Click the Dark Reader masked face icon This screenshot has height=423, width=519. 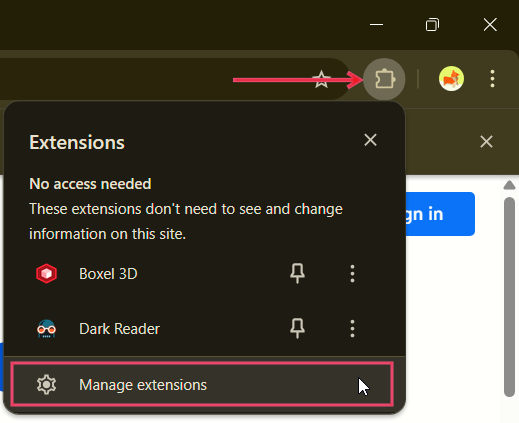46,329
